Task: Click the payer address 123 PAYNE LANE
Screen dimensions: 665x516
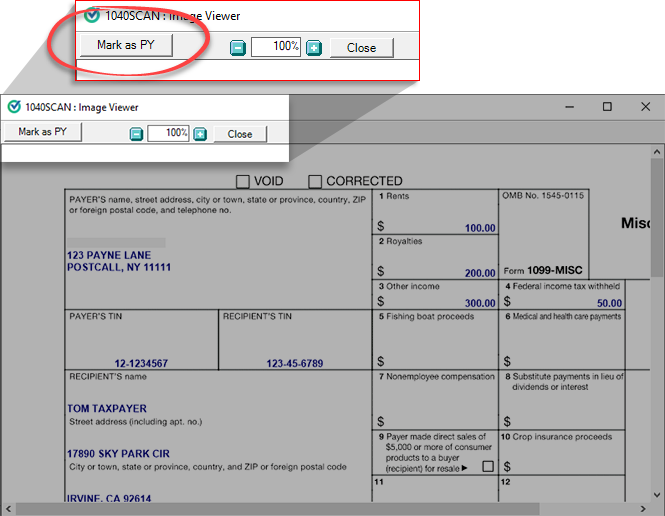Action: 109,255
